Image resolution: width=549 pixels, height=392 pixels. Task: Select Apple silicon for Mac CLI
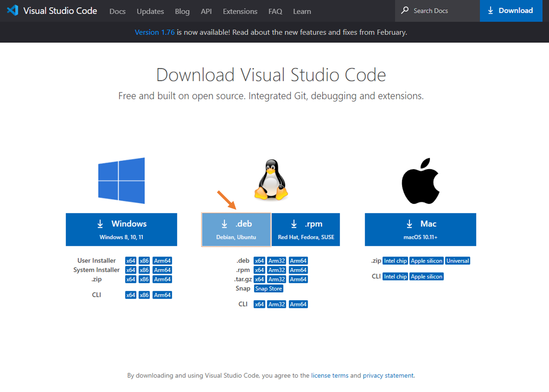427,276
